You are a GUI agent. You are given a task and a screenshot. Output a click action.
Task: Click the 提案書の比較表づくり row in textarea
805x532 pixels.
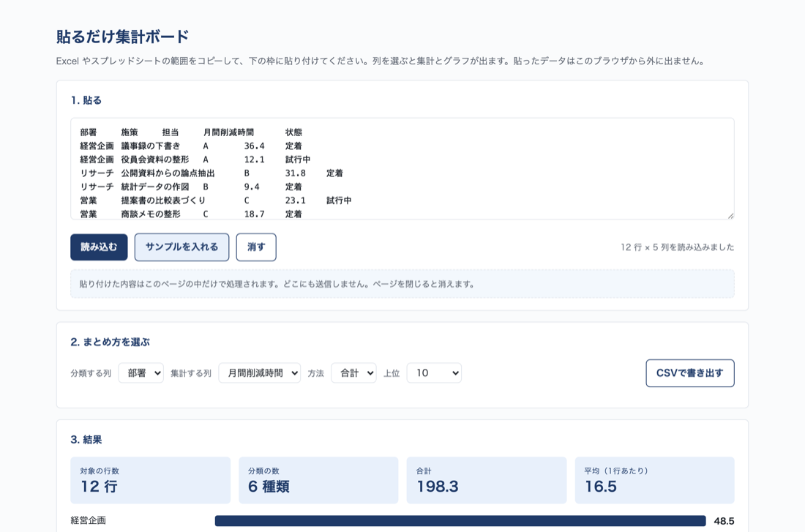(x=216, y=201)
